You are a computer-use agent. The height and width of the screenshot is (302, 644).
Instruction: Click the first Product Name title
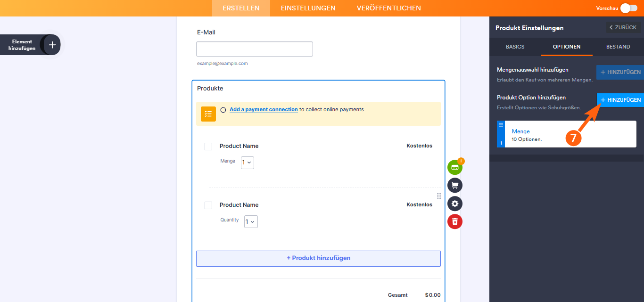click(239, 146)
